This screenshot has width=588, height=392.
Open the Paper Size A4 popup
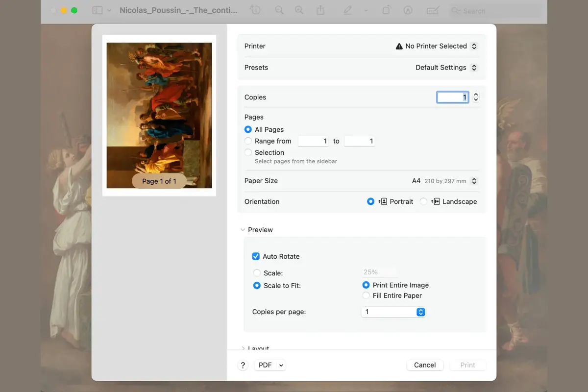click(x=444, y=181)
